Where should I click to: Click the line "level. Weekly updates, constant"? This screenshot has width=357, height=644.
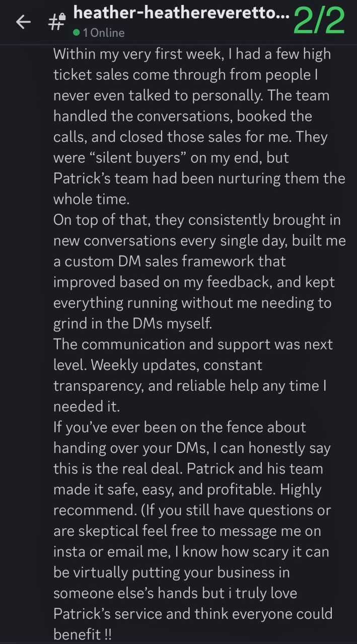tap(158, 365)
